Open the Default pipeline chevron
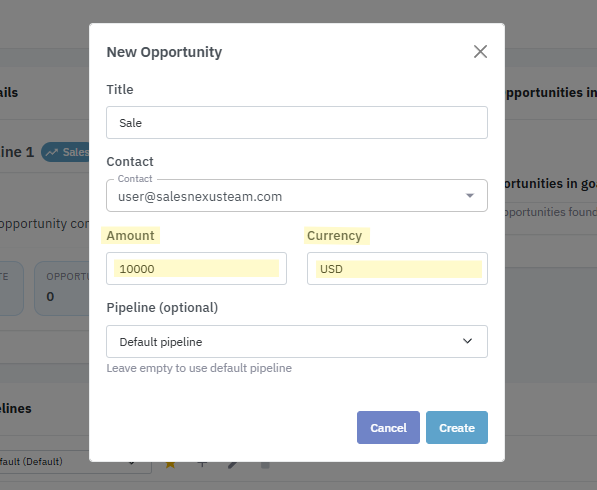Screen dimensions: 597x490 click(467, 341)
